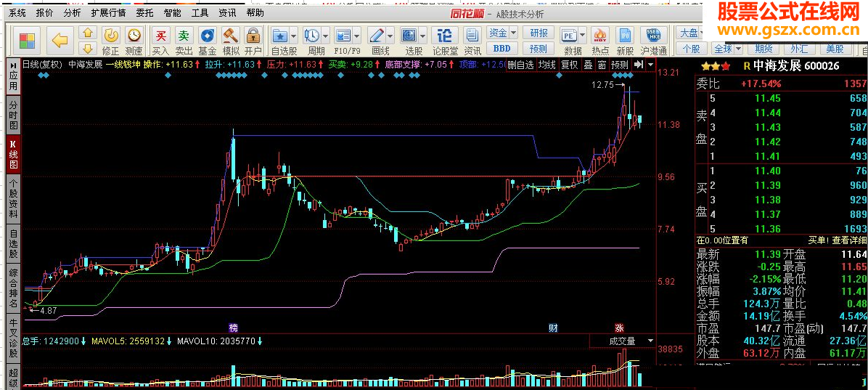Click the skip-to-end arrow in chart bar

point(638,64)
